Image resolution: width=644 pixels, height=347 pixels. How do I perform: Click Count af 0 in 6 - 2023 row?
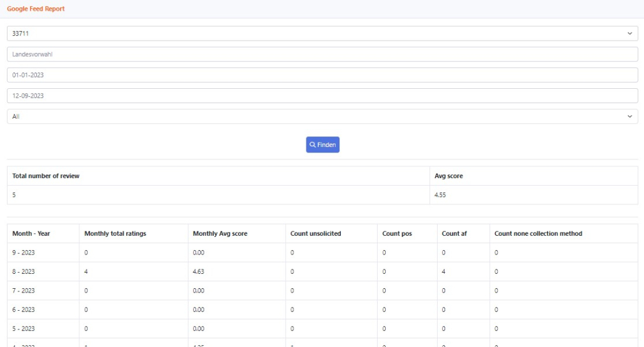pyautogui.click(x=443, y=309)
